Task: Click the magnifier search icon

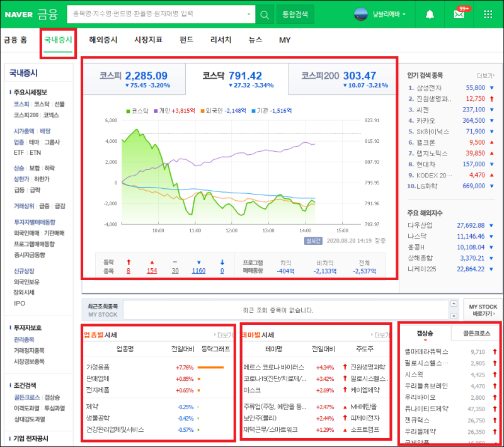Action: click(x=265, y=14)
